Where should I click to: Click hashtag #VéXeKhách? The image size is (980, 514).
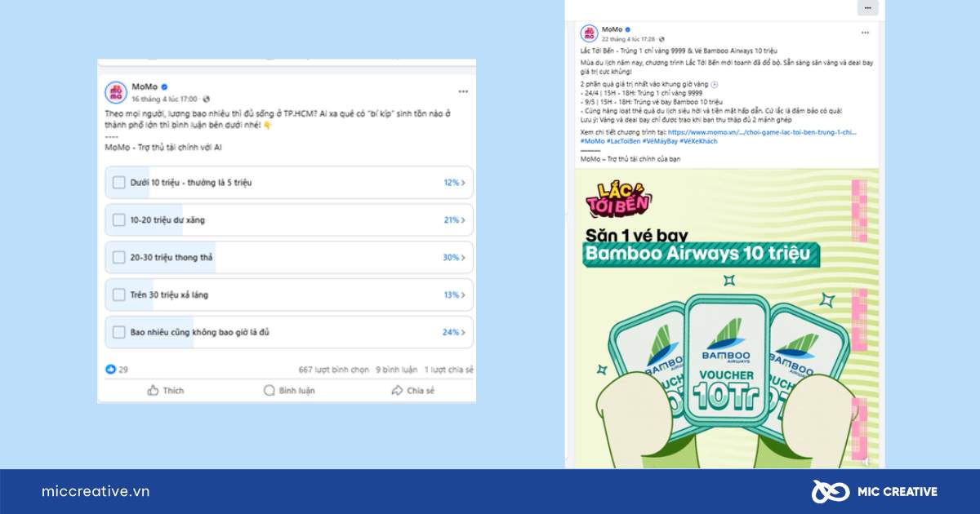[x=698, y=140]
